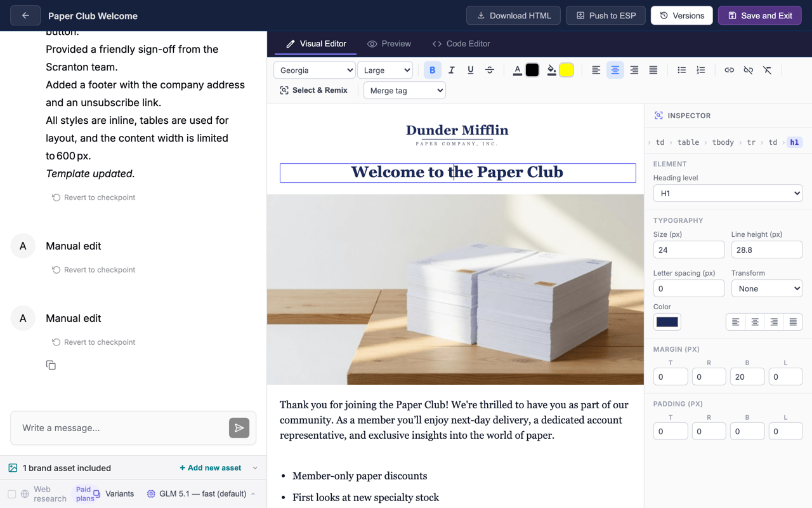Image resolution: width=812 pixels, height=508 pixels.
Task: Switch to the Code Editor tab
Action: [x=461, y=44]
